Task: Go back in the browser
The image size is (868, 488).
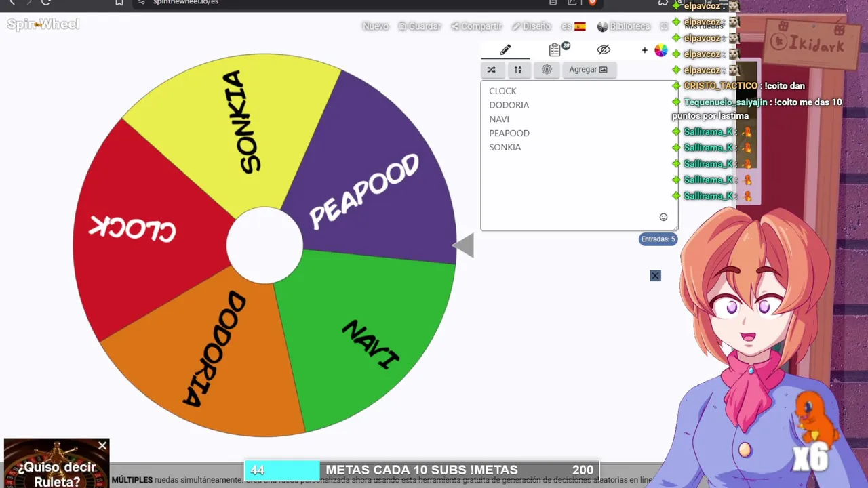Action: pyautogui.click(x=12, y=2)
